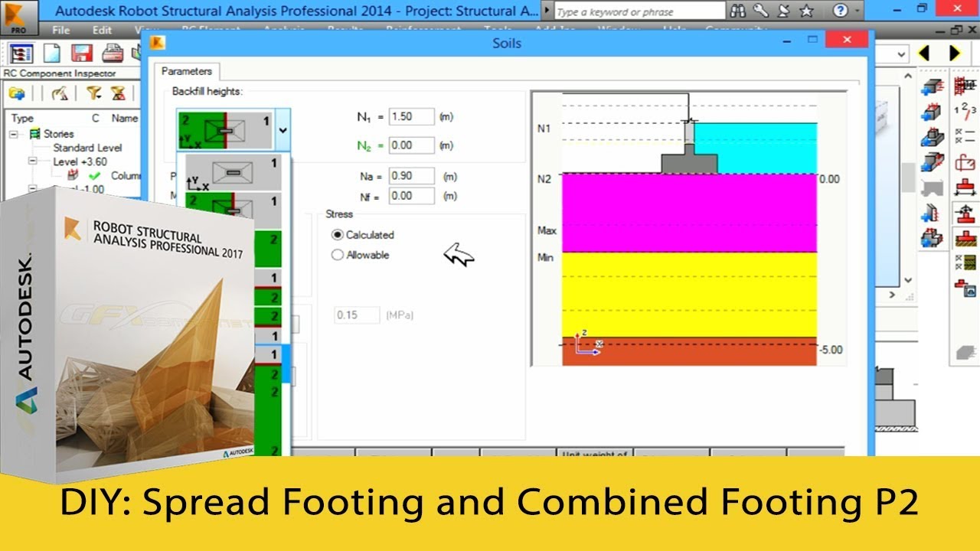Collapse the Level +3.60 node

[x=32, y=161]
